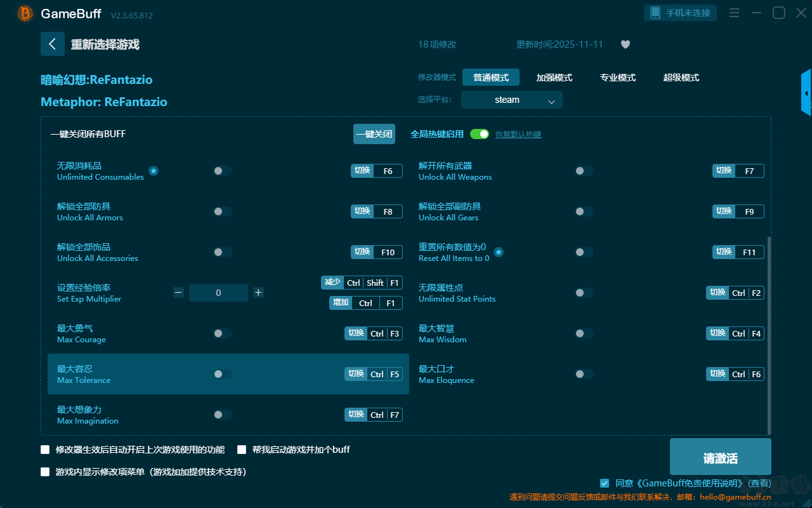Screen dimensions: 812x508
Task: Click the F10 hotkey for Unlock All Accessories
Action: coord(377,252)
